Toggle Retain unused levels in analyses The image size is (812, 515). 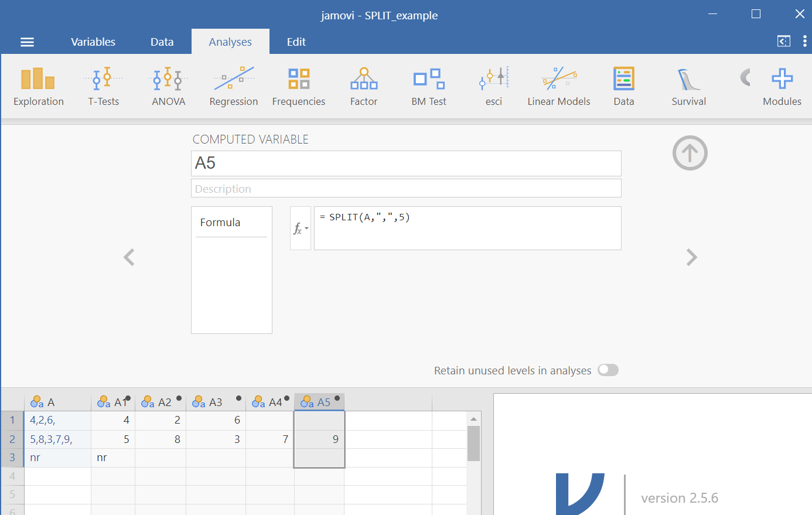(x=608, y=370)
